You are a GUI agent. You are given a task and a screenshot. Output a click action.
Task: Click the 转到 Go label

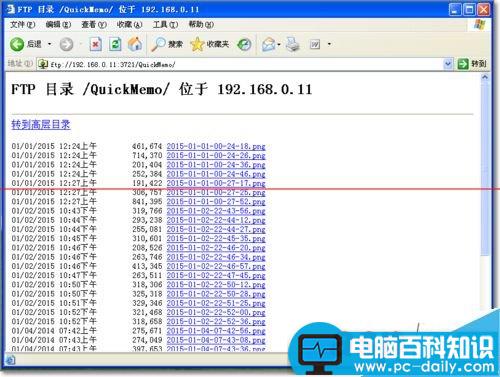[479, 64]
